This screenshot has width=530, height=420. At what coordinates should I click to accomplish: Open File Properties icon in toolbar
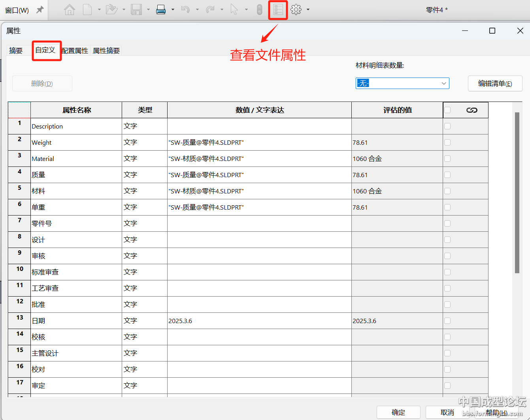click(278, 9)
